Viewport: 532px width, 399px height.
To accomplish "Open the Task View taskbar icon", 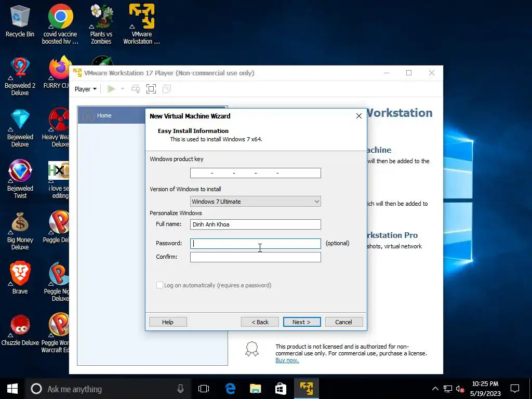I will click(204, 389).
